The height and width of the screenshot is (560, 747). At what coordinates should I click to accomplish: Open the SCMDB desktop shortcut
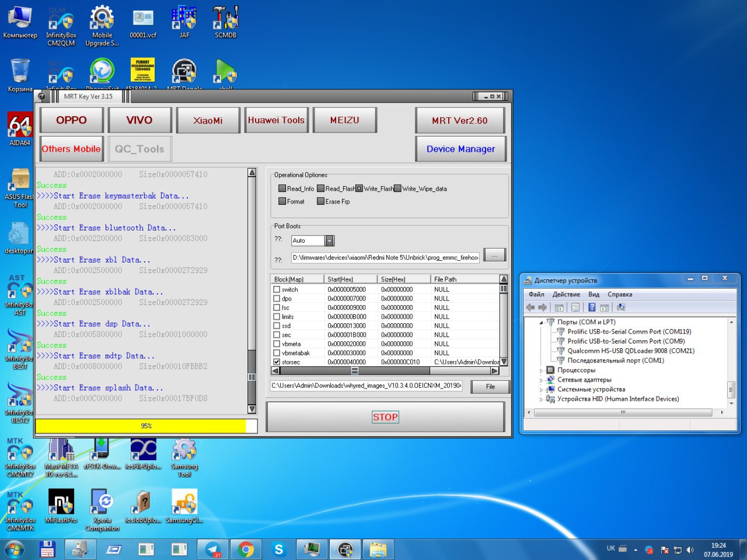(225, 22)
